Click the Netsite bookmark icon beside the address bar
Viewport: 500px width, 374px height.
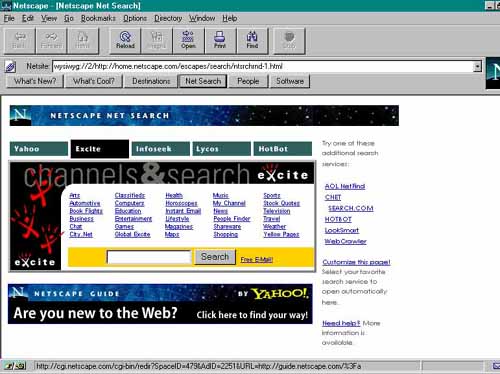tap(10, 67)
